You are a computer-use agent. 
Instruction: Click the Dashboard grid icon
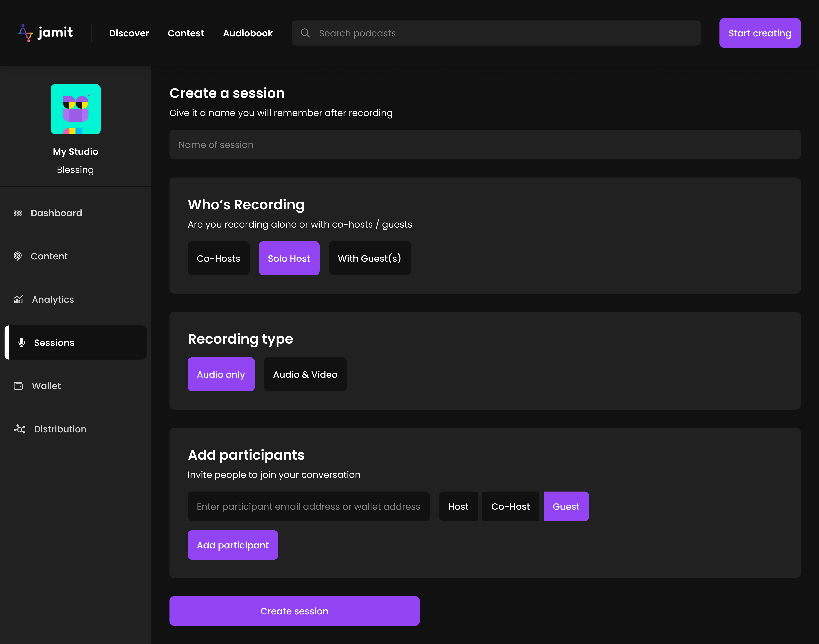pyautogui.click(x=18, y=213)
